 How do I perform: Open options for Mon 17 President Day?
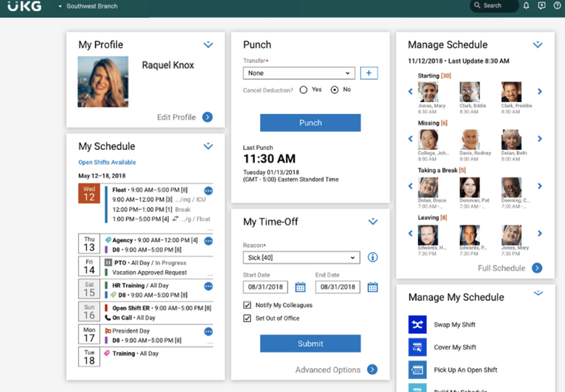point(209,331)
